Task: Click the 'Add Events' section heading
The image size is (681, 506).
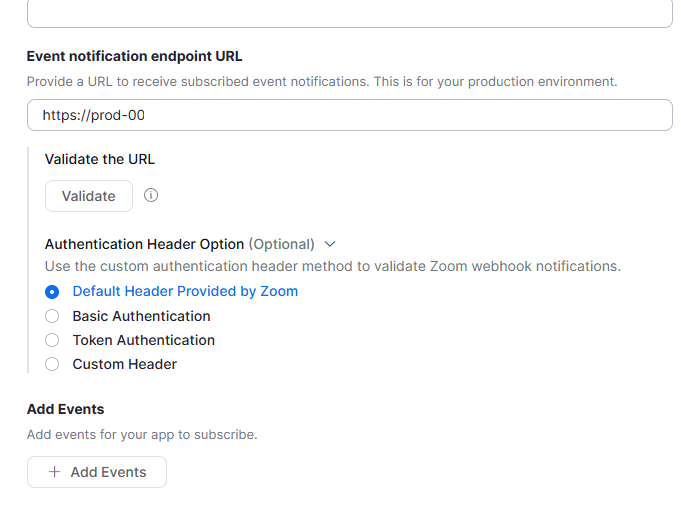Action: (x=65, y=409)
